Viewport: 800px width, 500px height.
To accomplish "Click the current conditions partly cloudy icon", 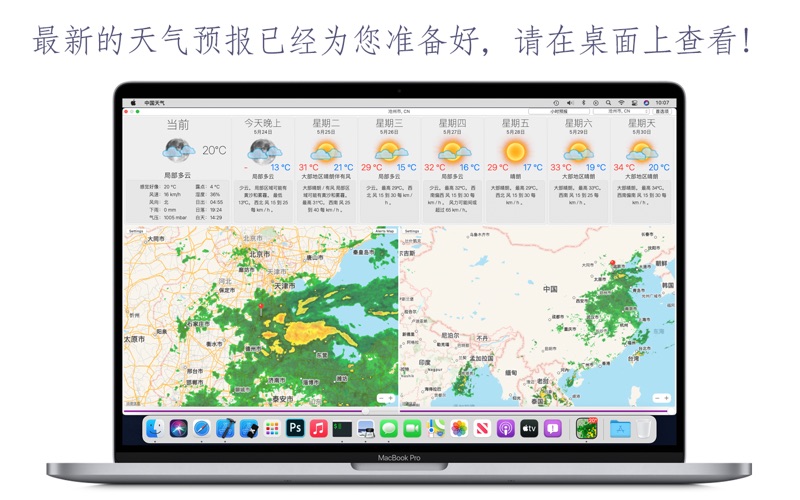I will coord(178,150).
